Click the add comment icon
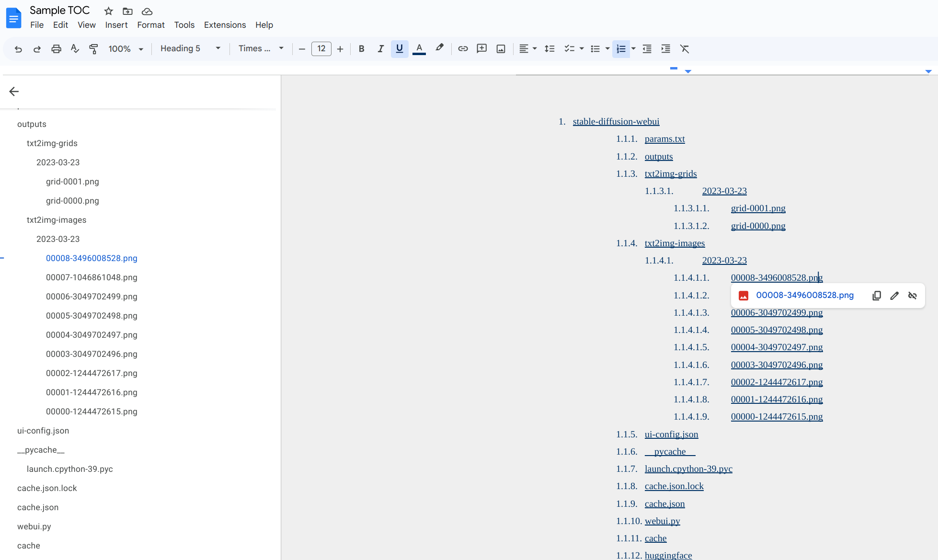Viewport: 938px width, 560px height. [481, 49]
